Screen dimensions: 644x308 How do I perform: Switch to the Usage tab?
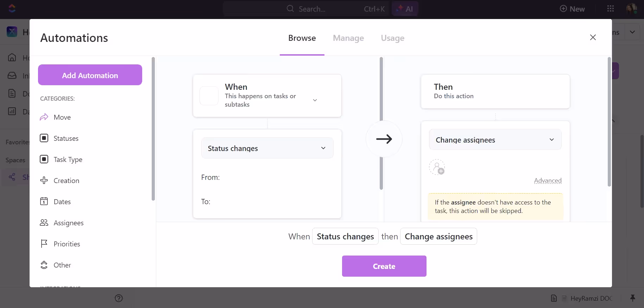pyautogui.click(x=392, y=38)
